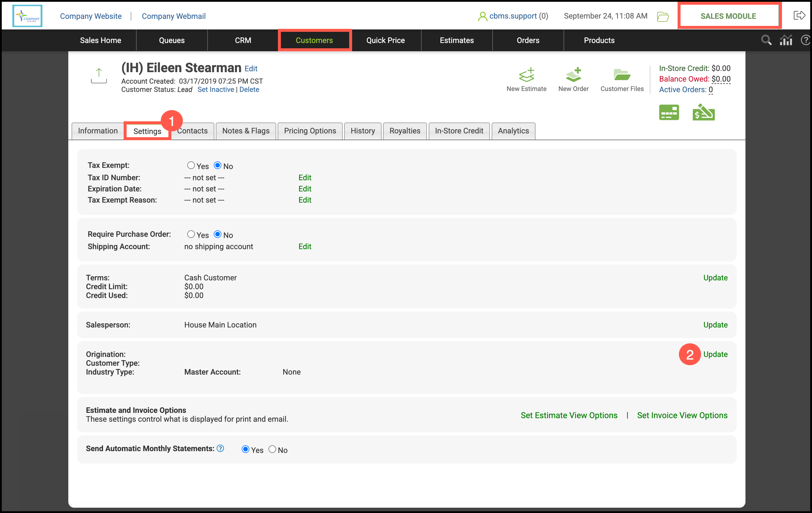This screenshot has width=812, height=513.
Task: Select No for Automatic Monthly Statements
Action: [272, 449]
